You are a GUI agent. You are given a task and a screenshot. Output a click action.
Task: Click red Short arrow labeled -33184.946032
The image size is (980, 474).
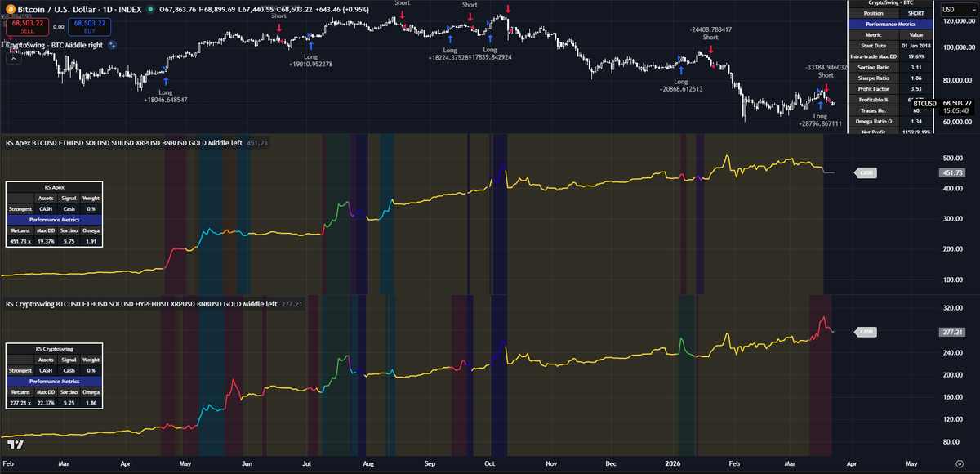point(826,87)
